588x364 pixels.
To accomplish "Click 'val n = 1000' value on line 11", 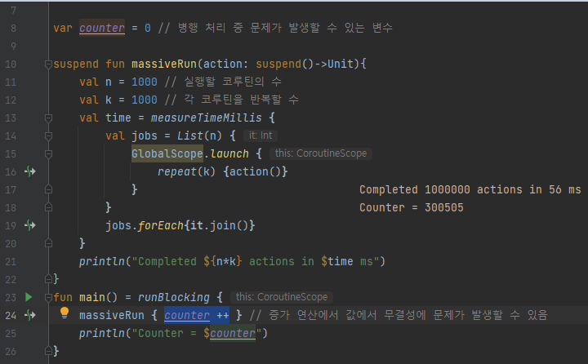I will click(x=145, y=82).
